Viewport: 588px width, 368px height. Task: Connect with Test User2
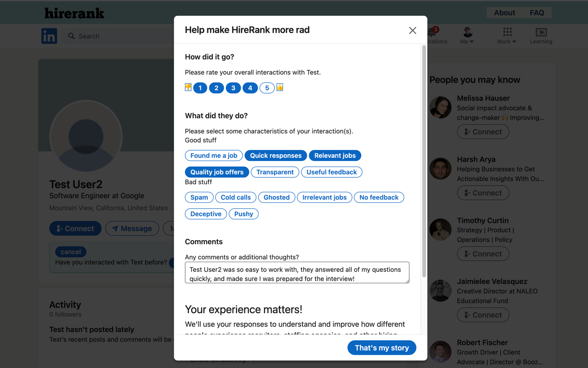coord(75,229)
